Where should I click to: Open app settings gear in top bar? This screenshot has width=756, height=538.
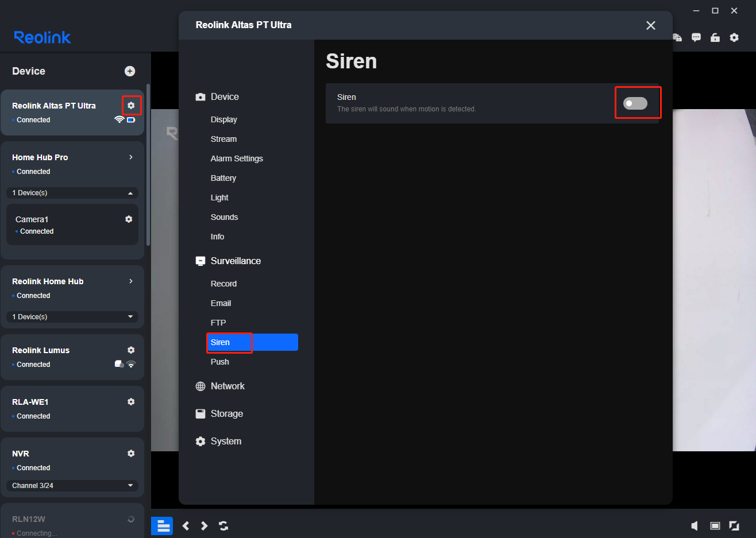tap(734, 37)
